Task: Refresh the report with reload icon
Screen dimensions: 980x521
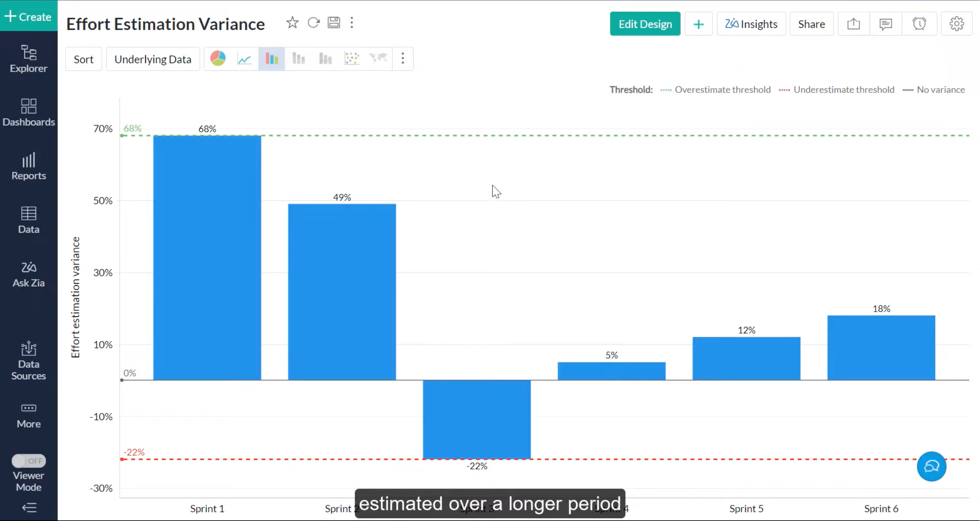Action: point(314,23)
